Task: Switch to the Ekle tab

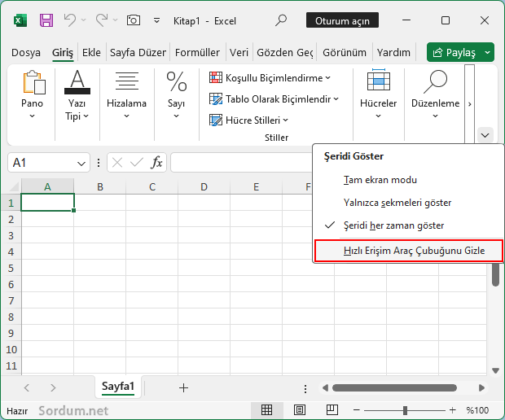Action: (x=91, y=52)
